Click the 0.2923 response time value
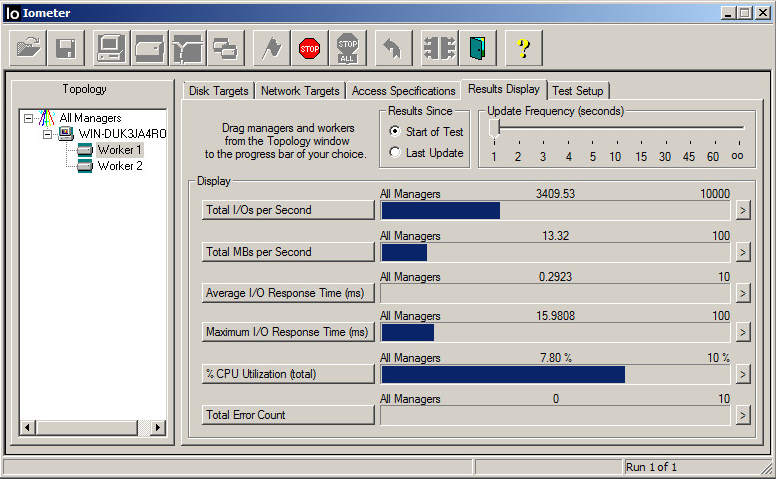Image resolution: width=776 pixels, height=479 pixels. tap(555, 277)
